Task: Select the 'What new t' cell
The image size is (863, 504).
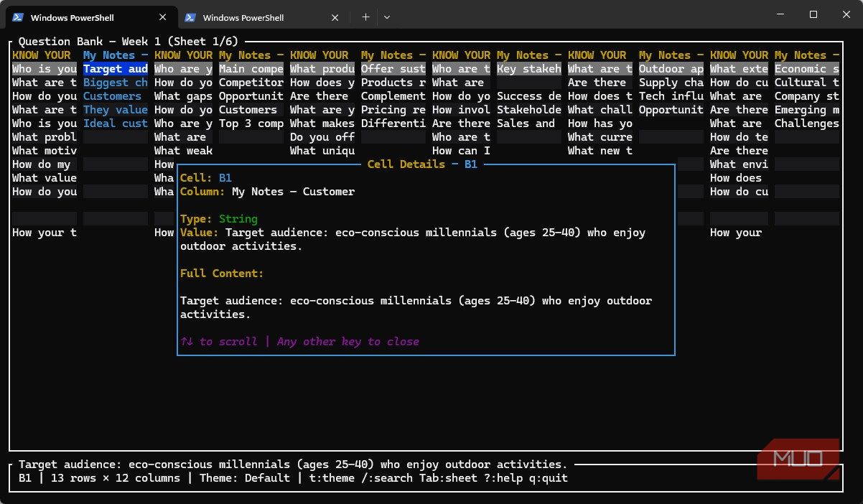Action: [600, 151]
